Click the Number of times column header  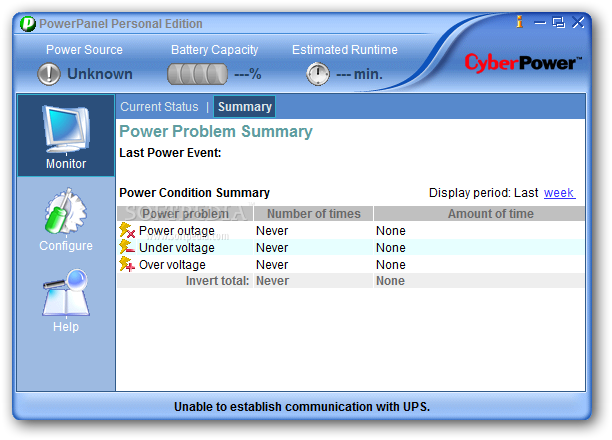coord(313,214)
